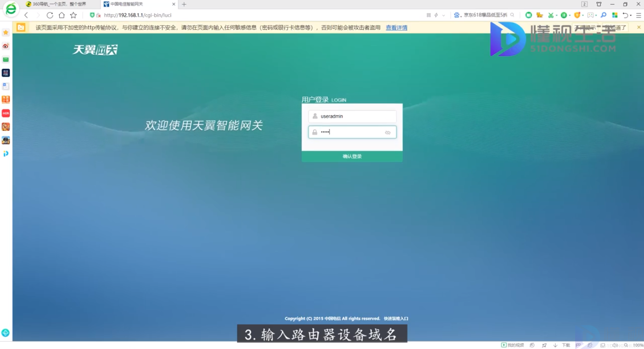Open a new browser tab
Screen dimensions: 644x349
point(184,4)
